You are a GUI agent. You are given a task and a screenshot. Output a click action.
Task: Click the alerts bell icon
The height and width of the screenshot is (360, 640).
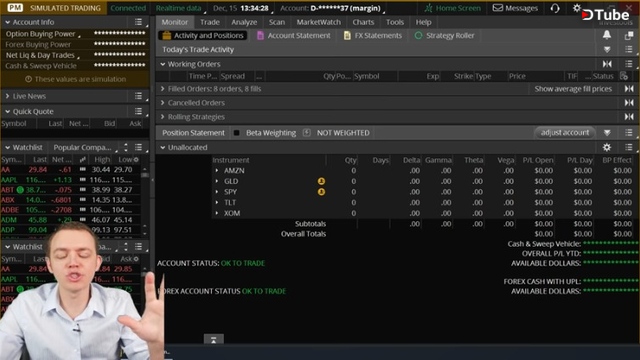(x=607, y=35)
